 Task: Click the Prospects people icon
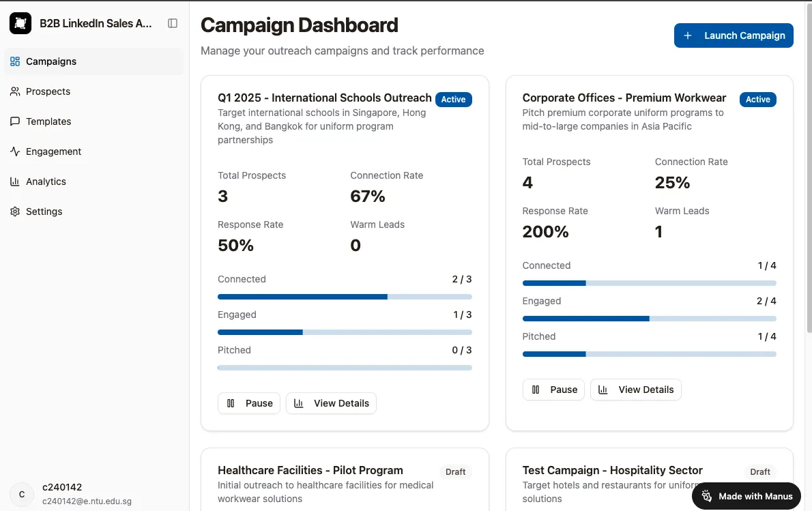[x=15, y=91]
